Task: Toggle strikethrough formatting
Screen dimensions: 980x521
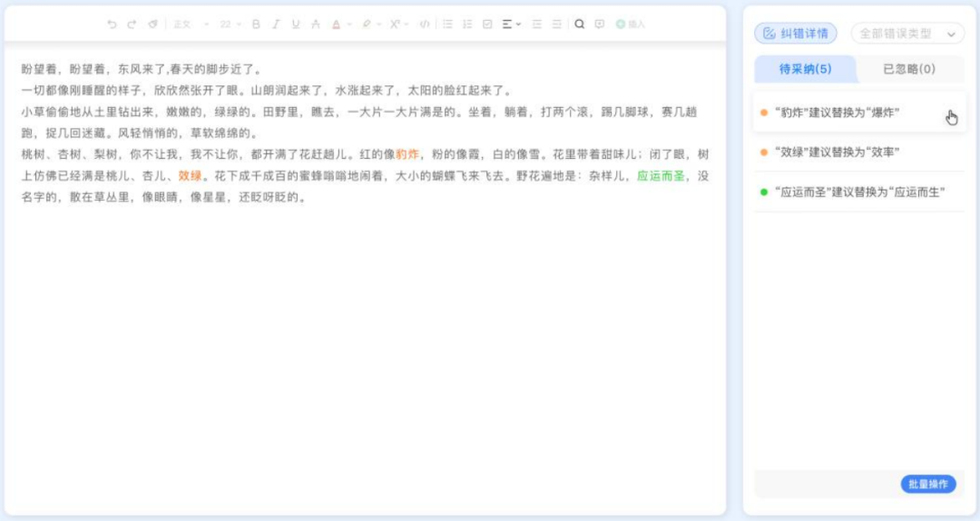Action: point(316,25)
